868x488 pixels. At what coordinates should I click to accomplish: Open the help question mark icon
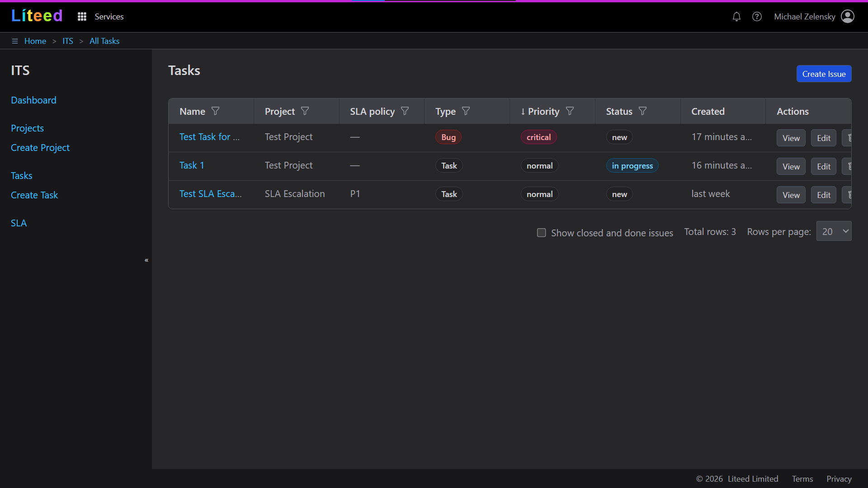pos(757,17)
